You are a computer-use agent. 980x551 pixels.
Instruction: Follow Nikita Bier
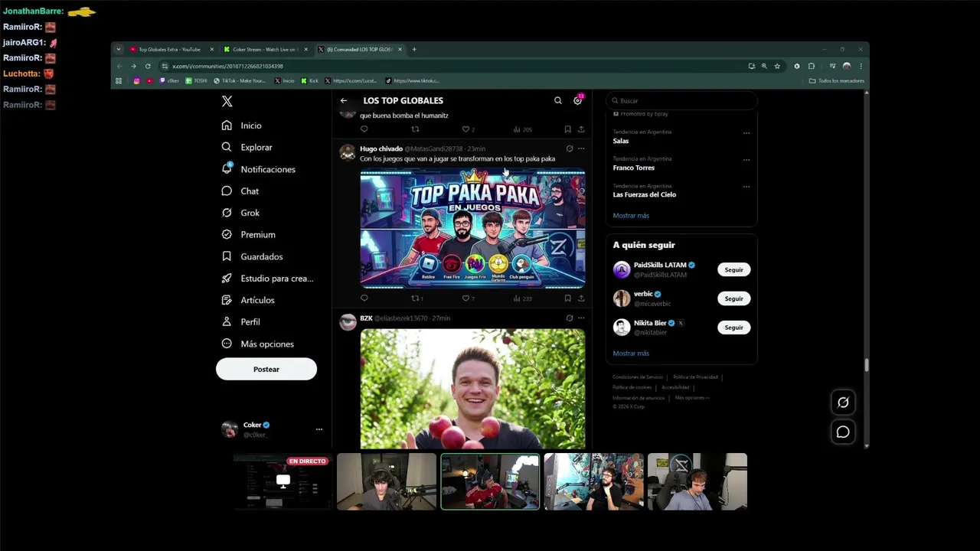[x=733, y=328]
